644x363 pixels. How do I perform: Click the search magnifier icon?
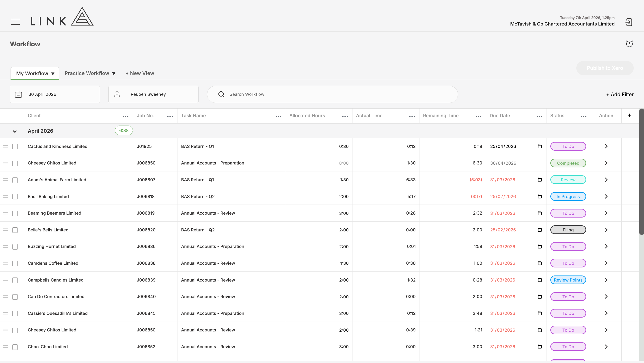tap(221, 94)
